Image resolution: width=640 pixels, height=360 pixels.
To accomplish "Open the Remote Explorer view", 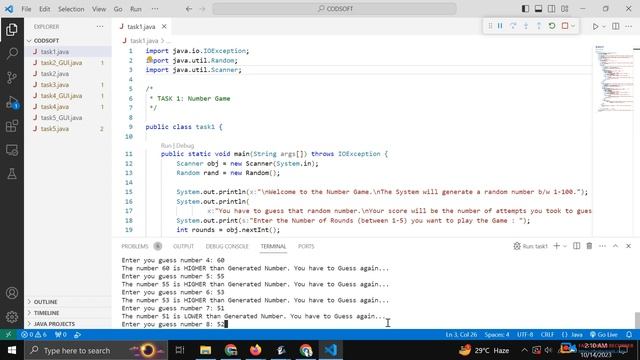I will pos(12,150).
